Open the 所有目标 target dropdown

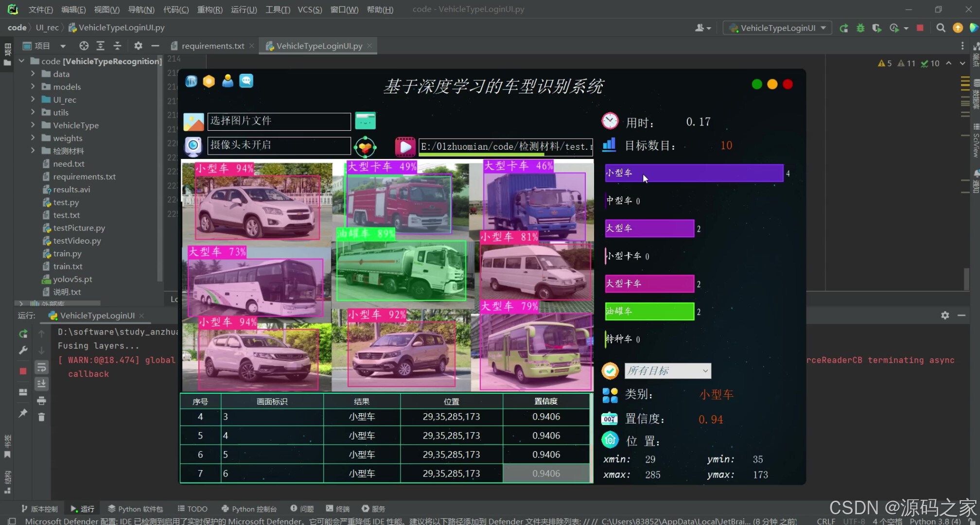pyautogui.click(x=667, y=371)
